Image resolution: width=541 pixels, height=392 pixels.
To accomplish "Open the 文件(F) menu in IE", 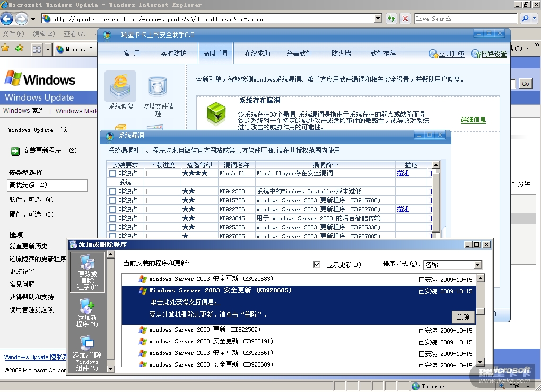I will click(13, 34).
